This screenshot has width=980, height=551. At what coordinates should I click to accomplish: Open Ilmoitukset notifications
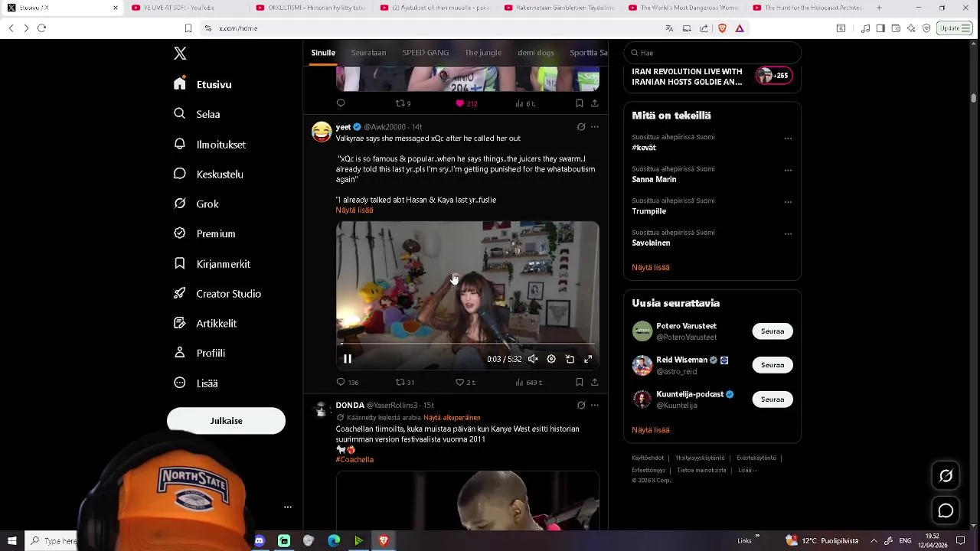(210, 144)
